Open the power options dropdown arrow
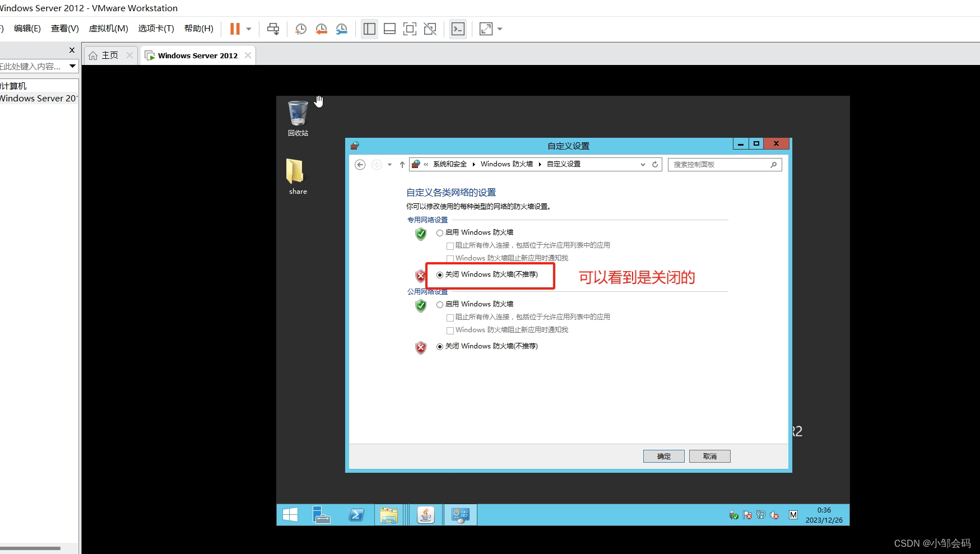The height and width of the screenshot is (554, 980). (249, 29)
